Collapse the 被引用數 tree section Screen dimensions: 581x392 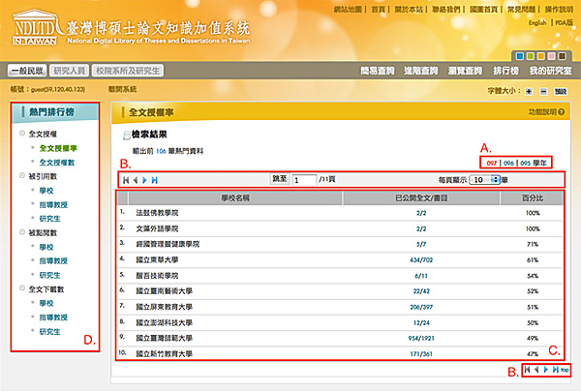click(x=21, y=177)
